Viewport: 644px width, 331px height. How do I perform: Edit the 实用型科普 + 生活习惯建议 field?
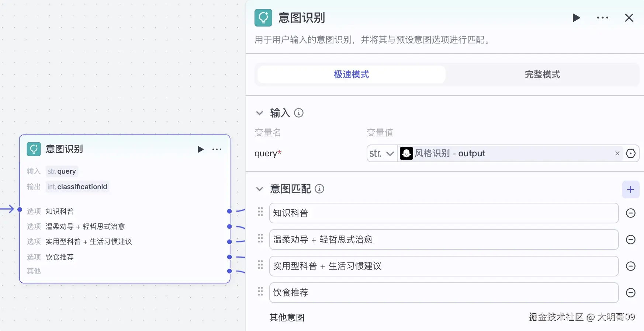coord(444,266)
